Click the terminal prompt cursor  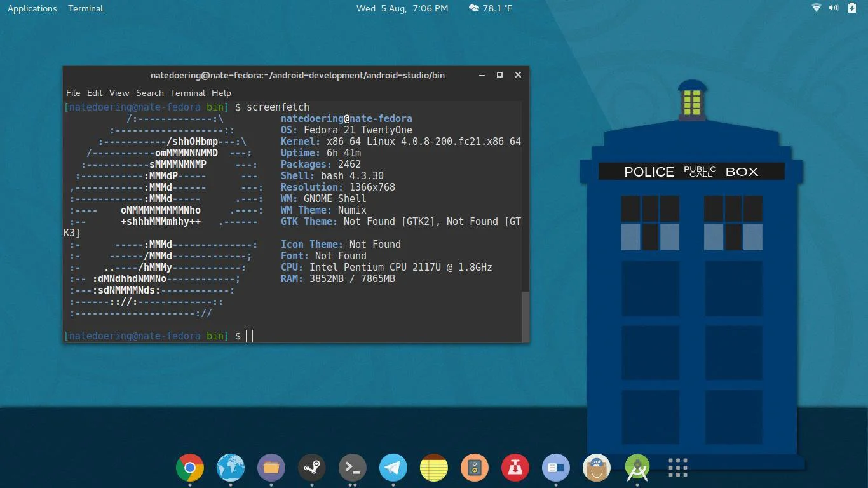[250, 336]
